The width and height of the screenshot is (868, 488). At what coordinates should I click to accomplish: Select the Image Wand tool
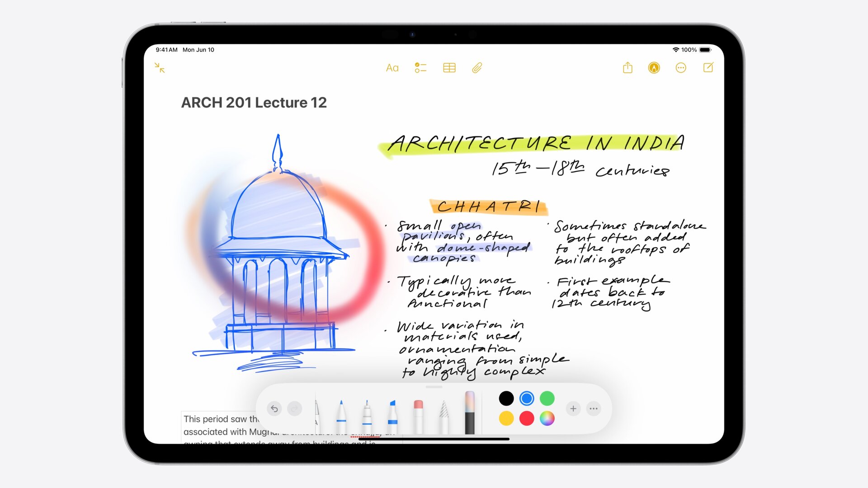[470, 413]
